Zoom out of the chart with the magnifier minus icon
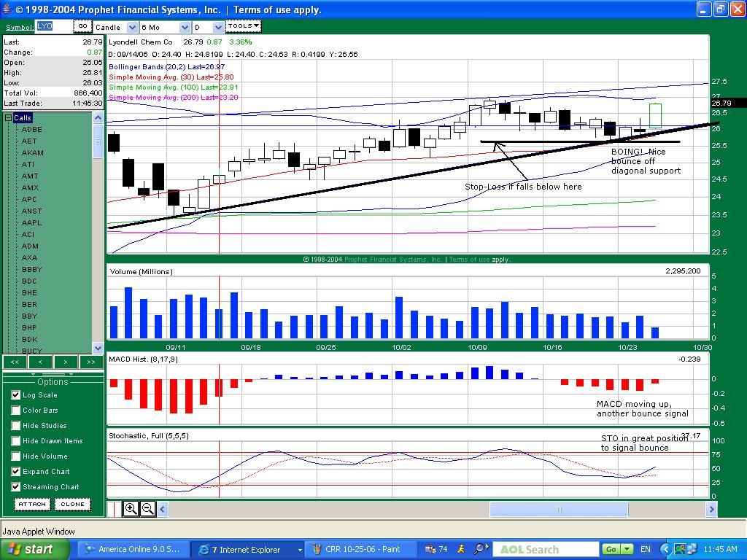 [147, 508]
